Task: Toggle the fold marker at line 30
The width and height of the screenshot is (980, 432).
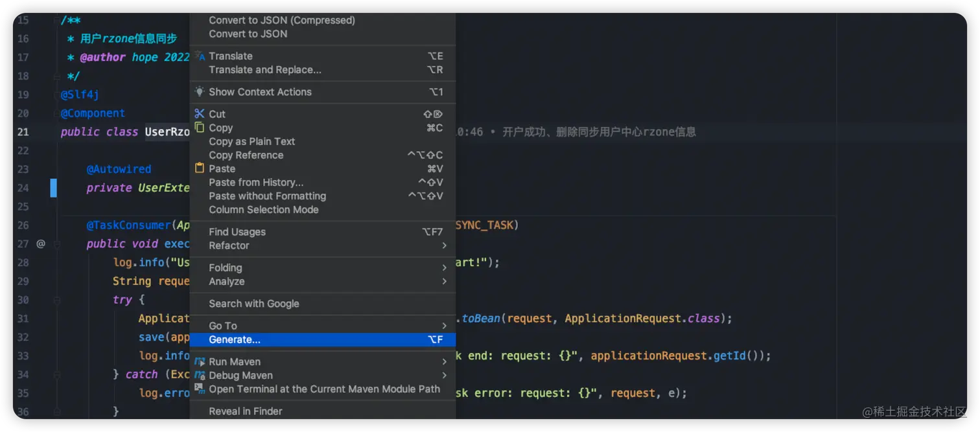Action: [57, 300]
